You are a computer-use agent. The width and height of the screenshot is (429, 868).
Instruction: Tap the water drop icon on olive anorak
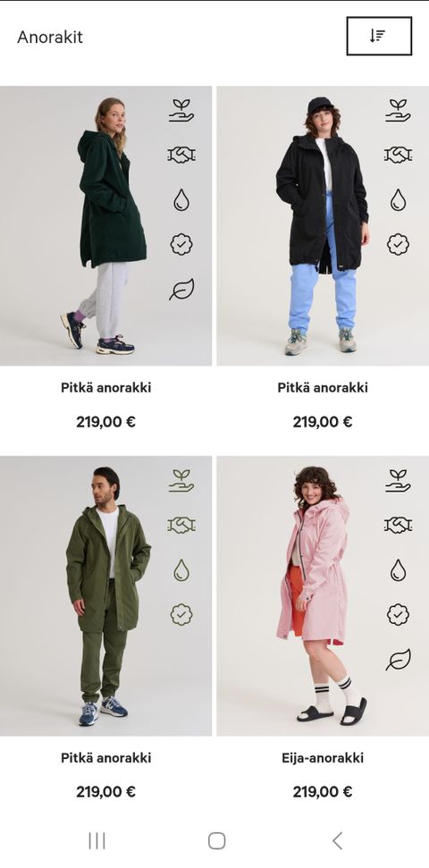pyautogui.click(x=181, y=570)
